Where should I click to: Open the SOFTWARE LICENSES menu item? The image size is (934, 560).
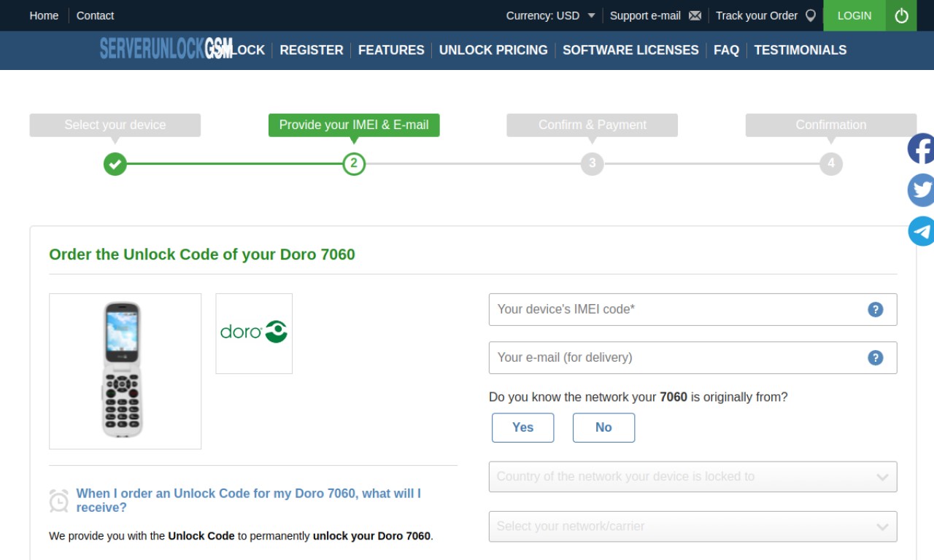tap(630, 50)
